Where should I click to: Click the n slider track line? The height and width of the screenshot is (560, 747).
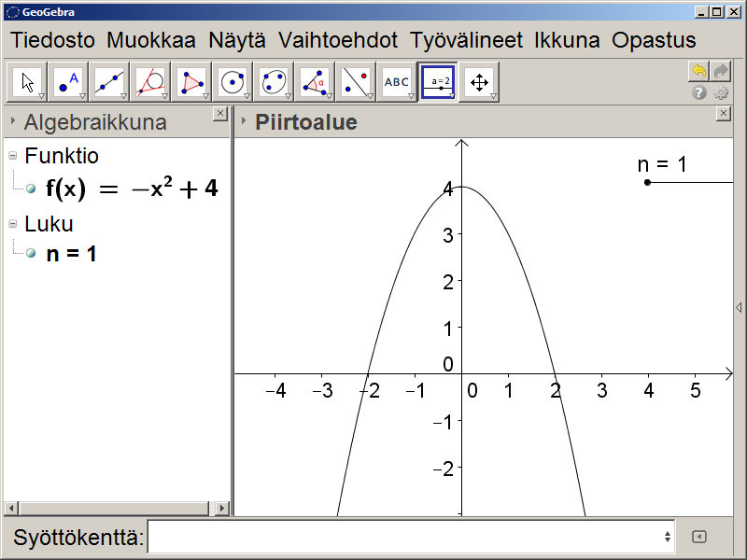click(x=690, y=182)
